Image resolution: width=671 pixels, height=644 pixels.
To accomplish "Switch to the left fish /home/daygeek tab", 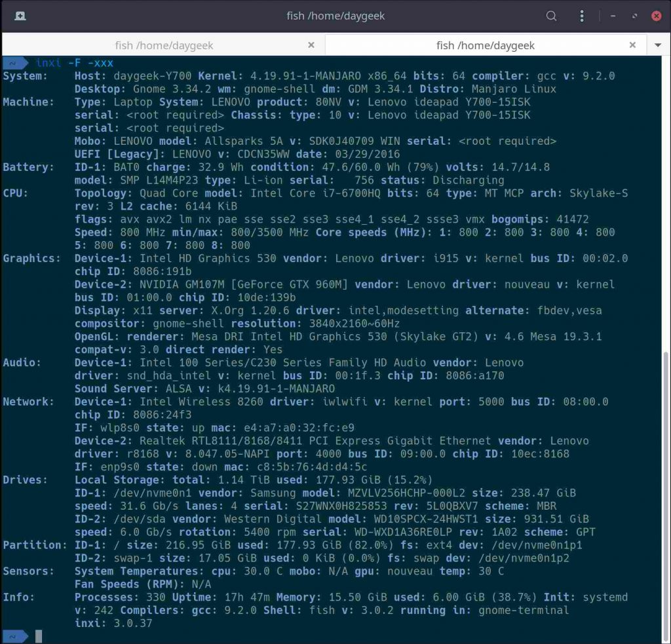I will (164, 45).
